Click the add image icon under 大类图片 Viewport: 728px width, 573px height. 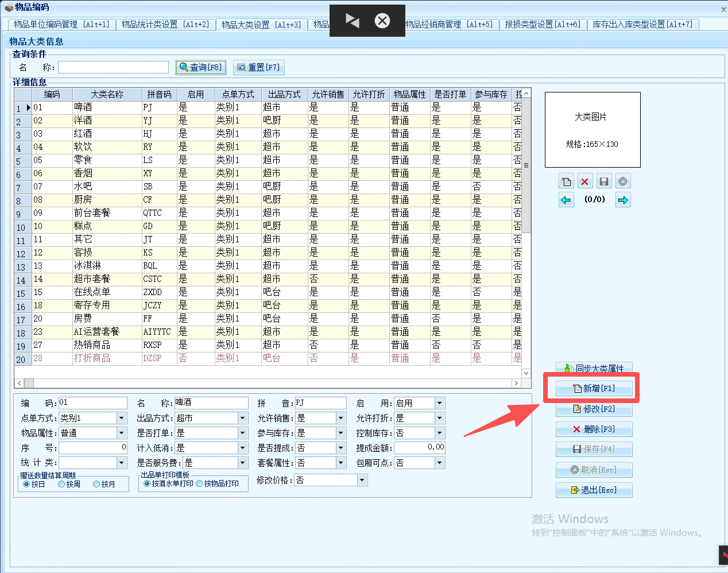566,181
